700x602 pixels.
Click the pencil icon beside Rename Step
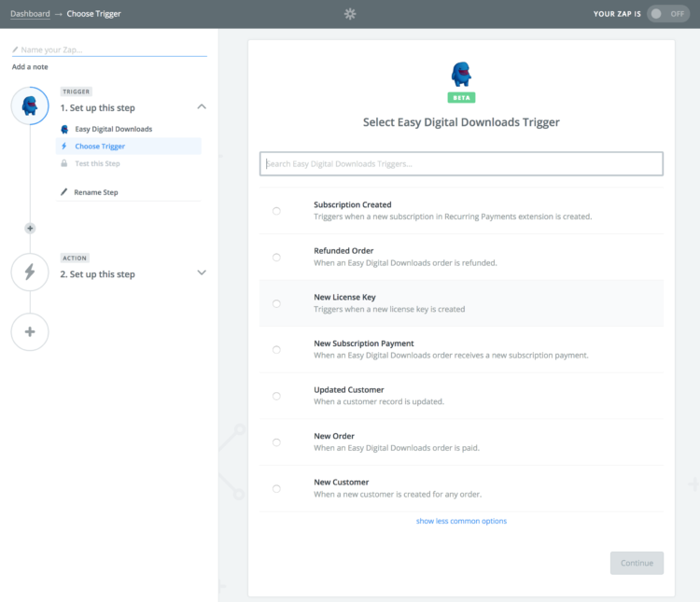click(x=64, y=192)
